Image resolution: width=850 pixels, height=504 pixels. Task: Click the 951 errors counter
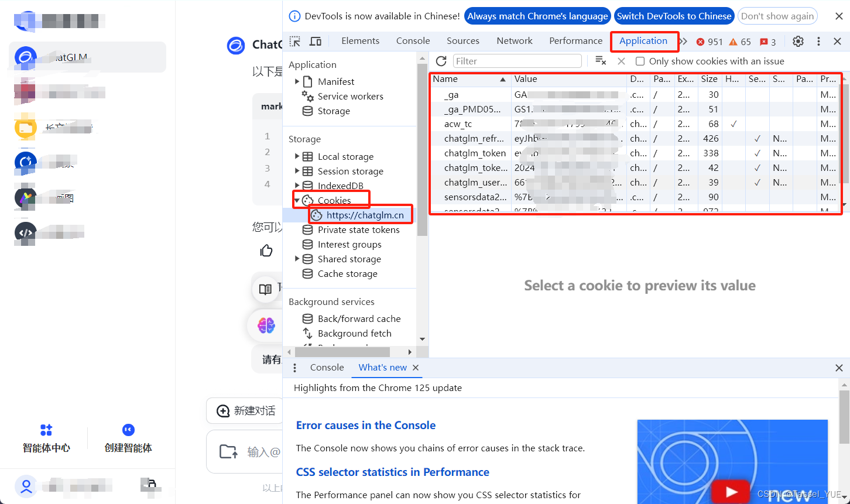(710, 42)
